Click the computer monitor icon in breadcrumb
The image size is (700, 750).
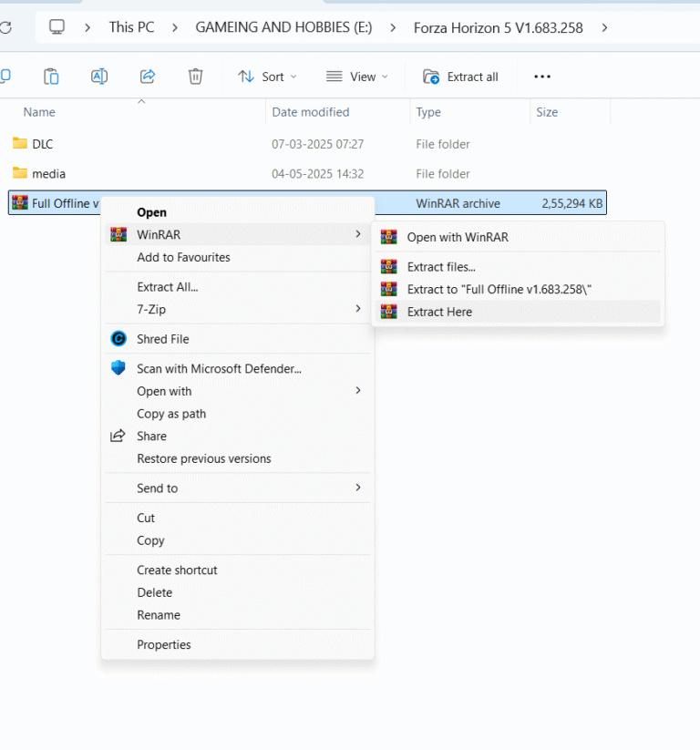(x=57, y=26)
